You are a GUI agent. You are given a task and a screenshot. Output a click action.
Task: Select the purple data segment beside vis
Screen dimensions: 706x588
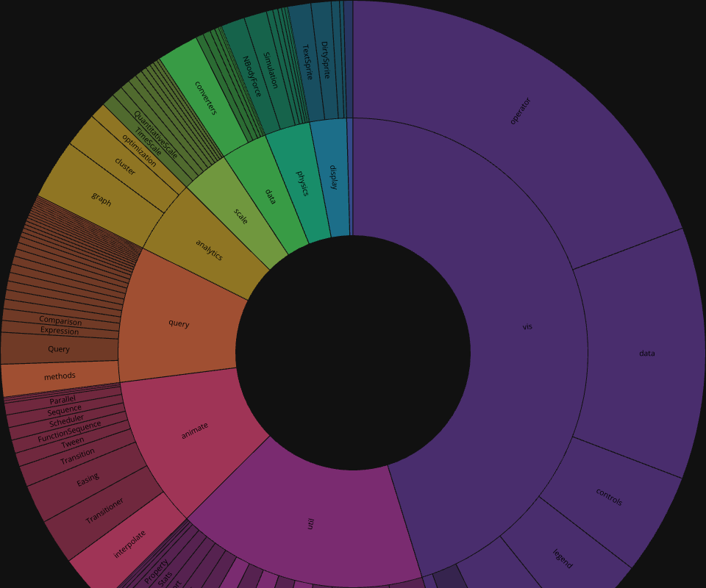click(646, 353)
